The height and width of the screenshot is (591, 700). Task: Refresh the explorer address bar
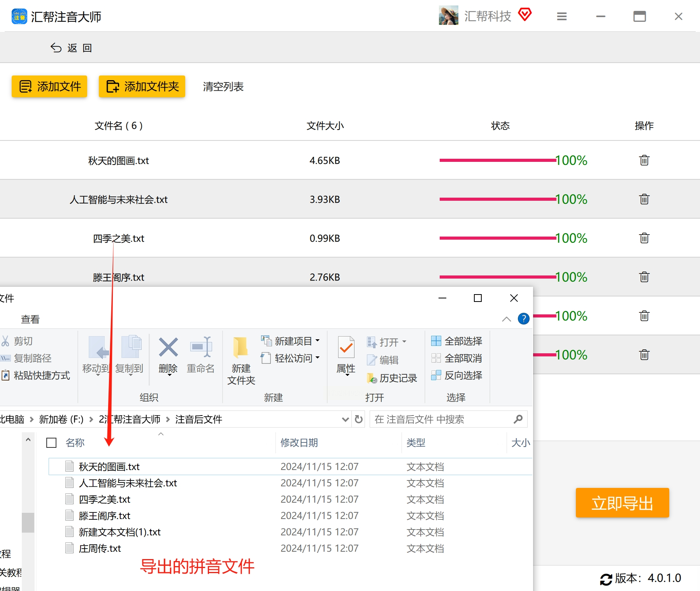pyautogui.click(x=359, y=419)
